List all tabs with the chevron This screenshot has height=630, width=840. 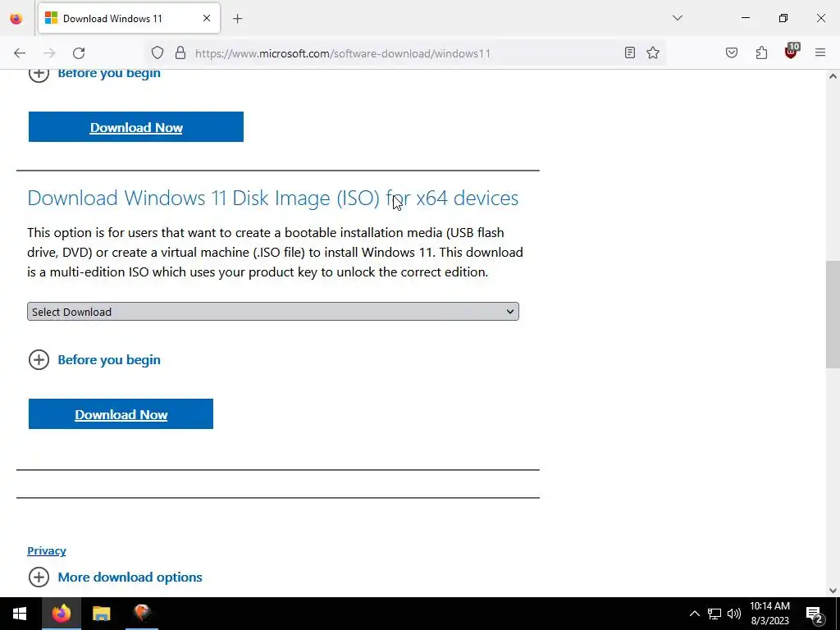tap(678, 18)
